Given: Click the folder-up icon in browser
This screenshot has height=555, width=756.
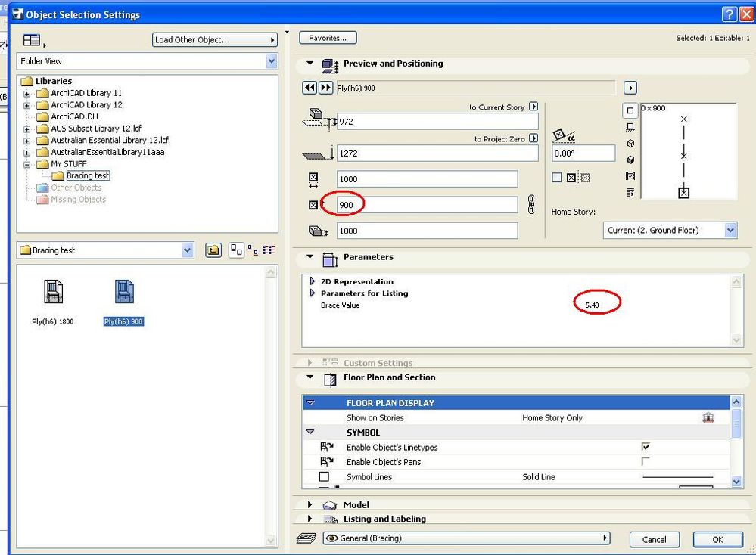Looking at the screenshot, I should (x=213, y=250).
